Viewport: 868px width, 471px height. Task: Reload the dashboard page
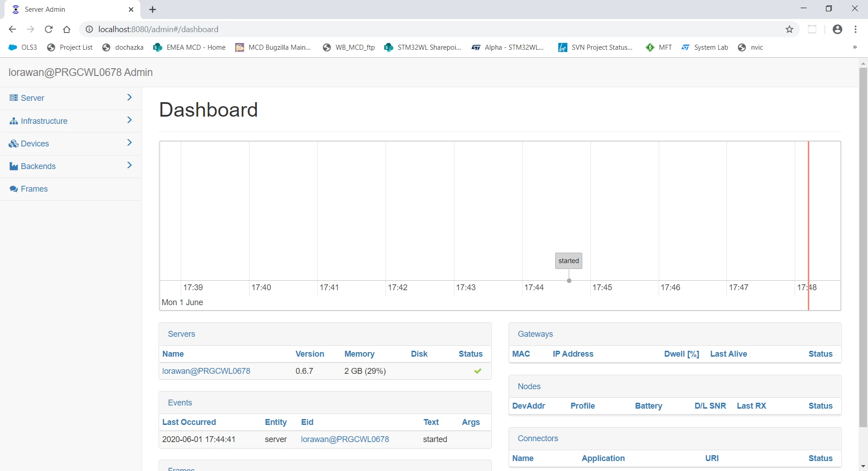[49, 29]
